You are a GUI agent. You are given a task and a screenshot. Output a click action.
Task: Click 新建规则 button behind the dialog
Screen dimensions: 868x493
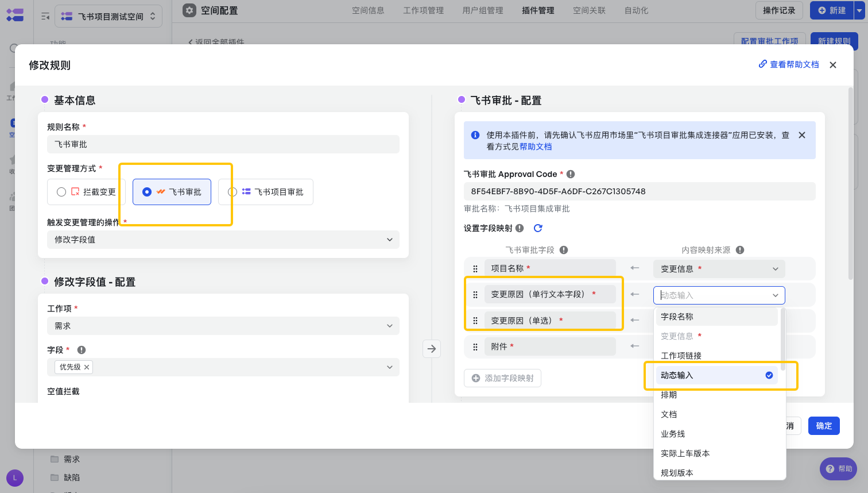pos(834,41)
